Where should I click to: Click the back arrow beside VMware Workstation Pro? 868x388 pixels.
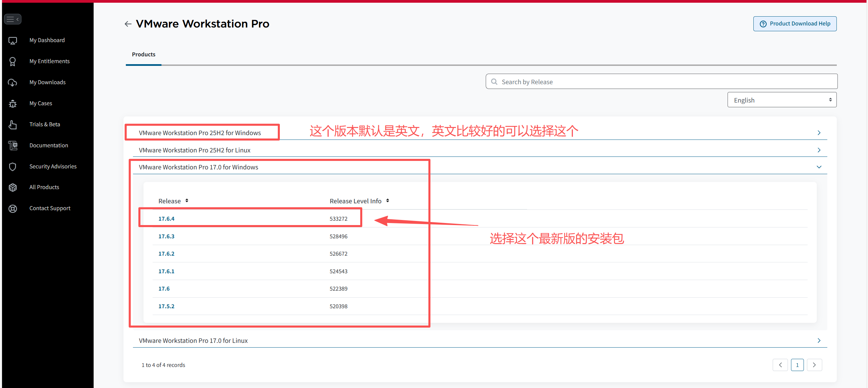click(128, 24)
